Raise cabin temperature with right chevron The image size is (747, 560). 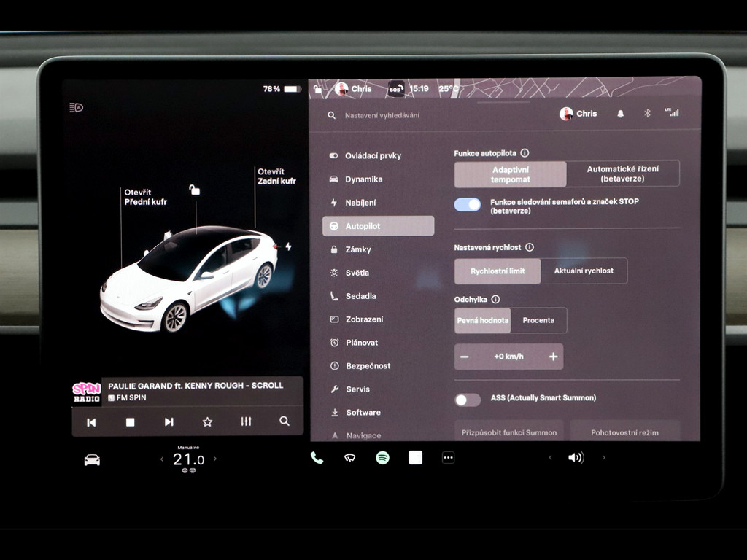pyautogui.click(x=215, y=459)
